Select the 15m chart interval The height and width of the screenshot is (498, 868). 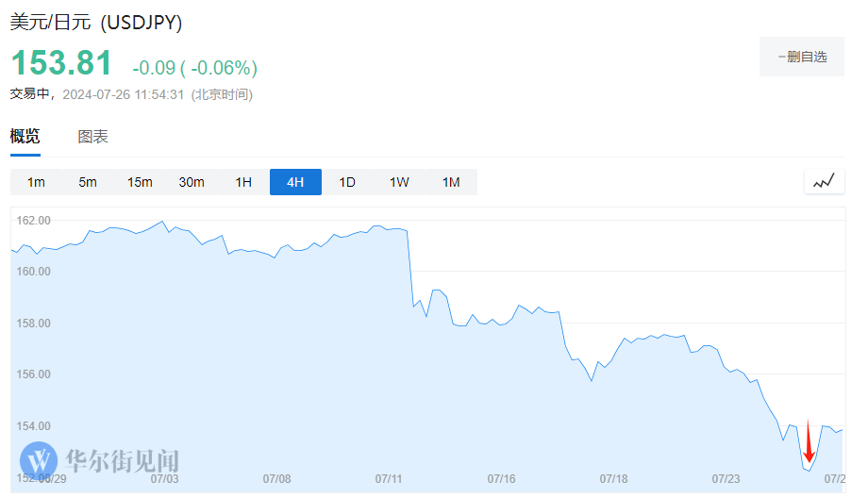tap(140, 182)
